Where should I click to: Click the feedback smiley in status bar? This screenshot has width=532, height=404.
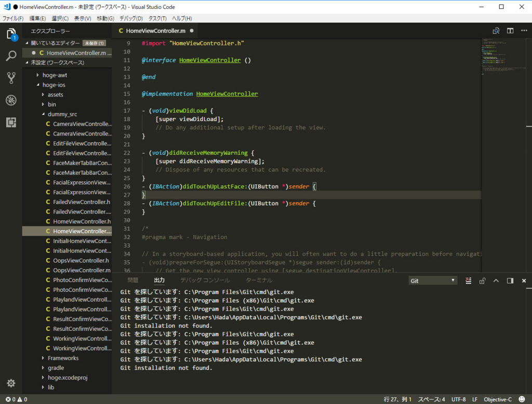pyautogui.click(x=522, y=399)
